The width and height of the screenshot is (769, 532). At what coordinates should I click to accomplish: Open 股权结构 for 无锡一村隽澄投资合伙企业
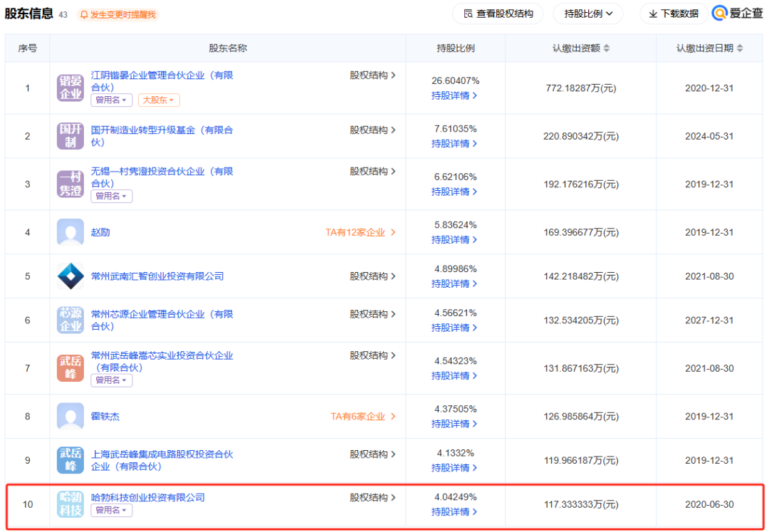pos(372,171)
